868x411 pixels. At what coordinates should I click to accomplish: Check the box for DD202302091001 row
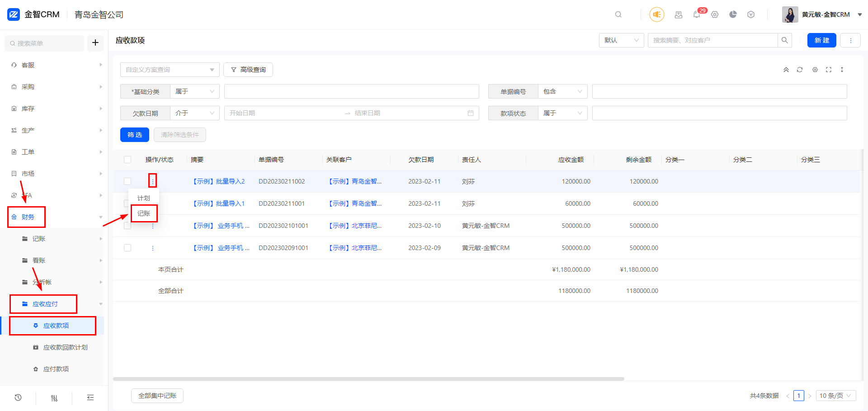(x=127, y=248)
